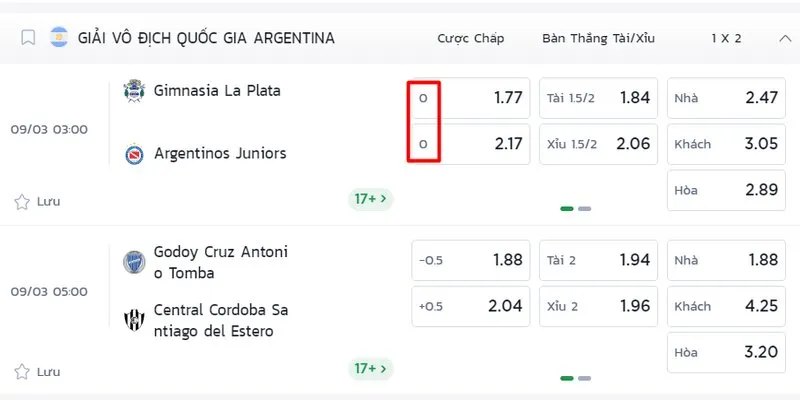This screenshot has width=800, height=400.
Task: Click the Central Cordoba team crest
Action: pos(133,319)
